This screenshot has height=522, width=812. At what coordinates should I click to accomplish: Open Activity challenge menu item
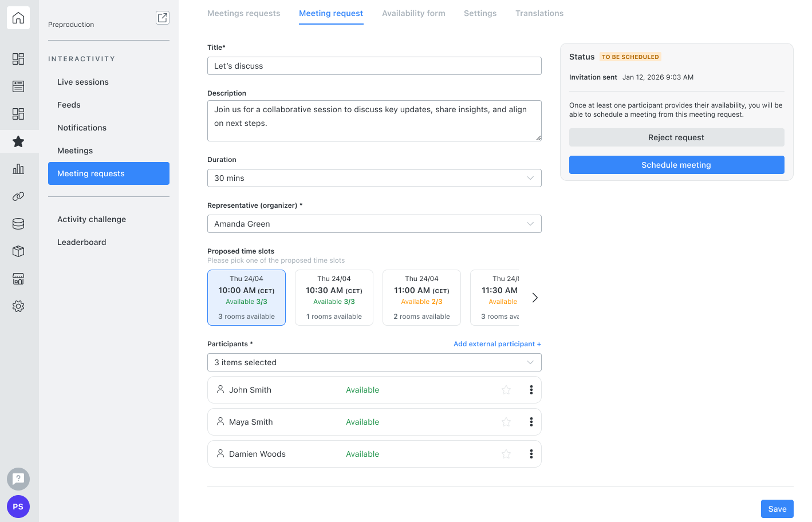tap(109, 219)
